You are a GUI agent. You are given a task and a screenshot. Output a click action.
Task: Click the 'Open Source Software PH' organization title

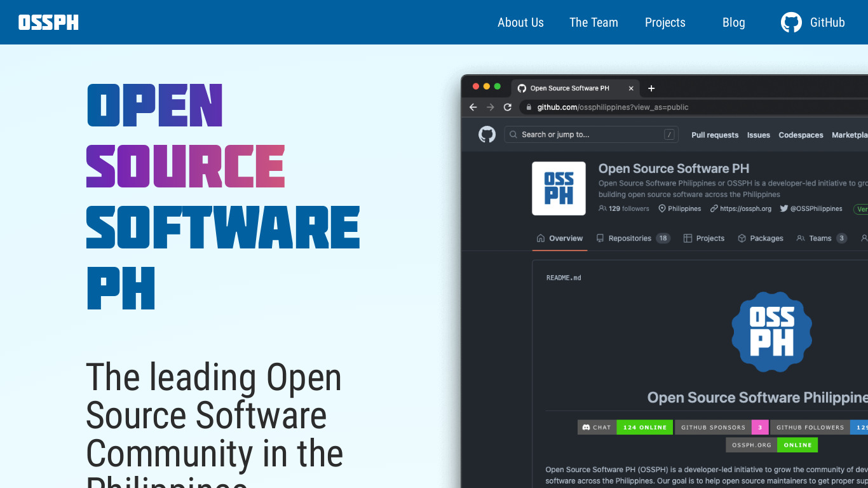tap(674, 168)
